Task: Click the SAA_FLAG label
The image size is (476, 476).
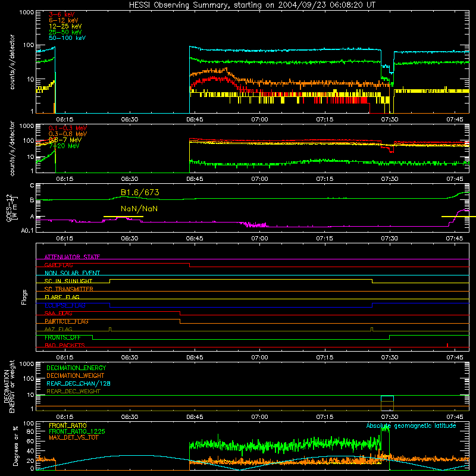Action: pyautogui.click(x=58, y=314)
